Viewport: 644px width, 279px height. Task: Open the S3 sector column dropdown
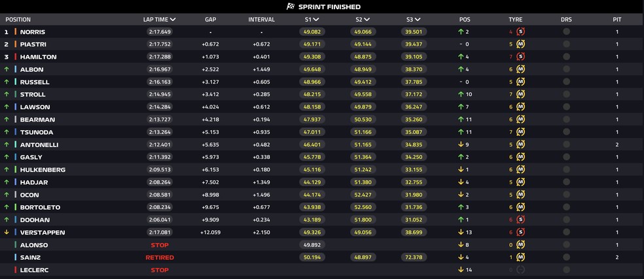[418, 20]
